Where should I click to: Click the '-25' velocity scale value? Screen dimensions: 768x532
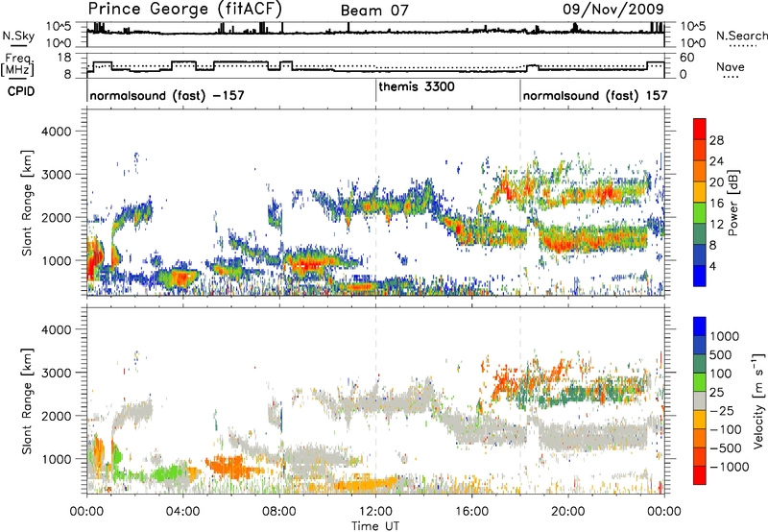click(723, 410)
